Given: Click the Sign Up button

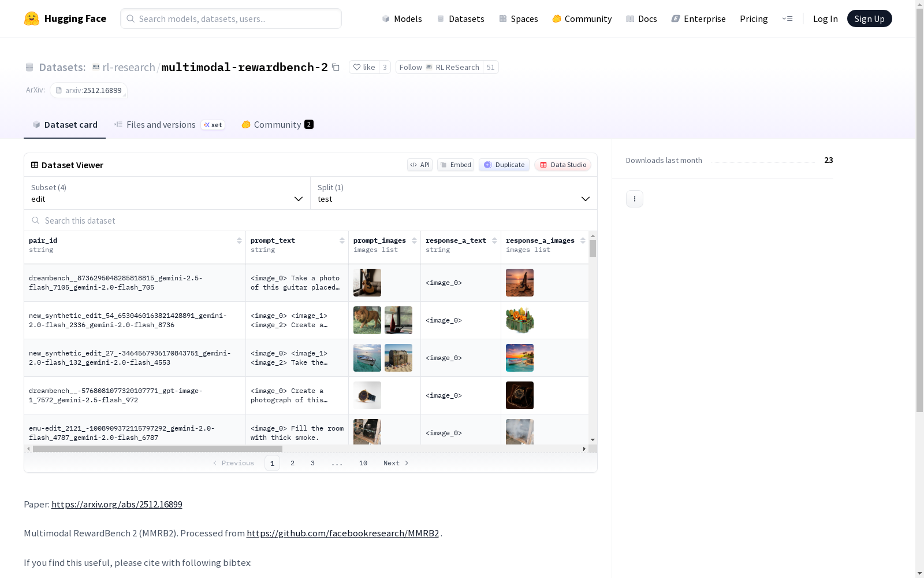Looking at the screenshot, I should click(x=869, y=18).
